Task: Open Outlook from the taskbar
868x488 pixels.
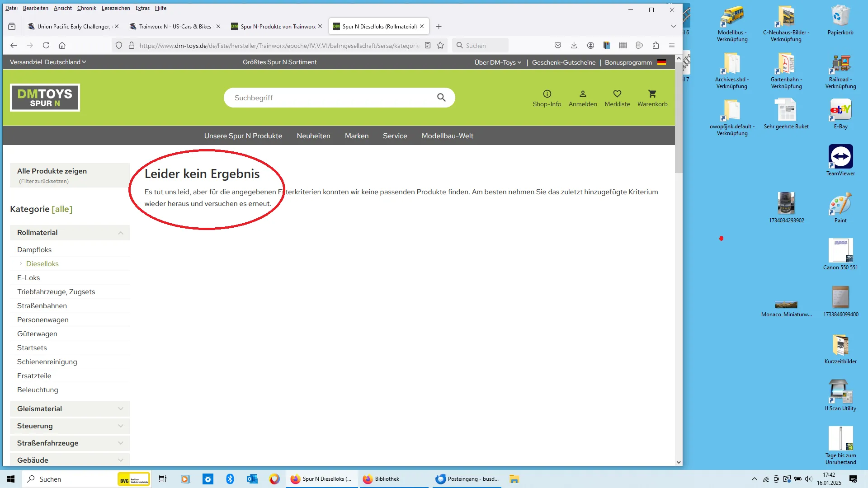Action: [252, 479]
